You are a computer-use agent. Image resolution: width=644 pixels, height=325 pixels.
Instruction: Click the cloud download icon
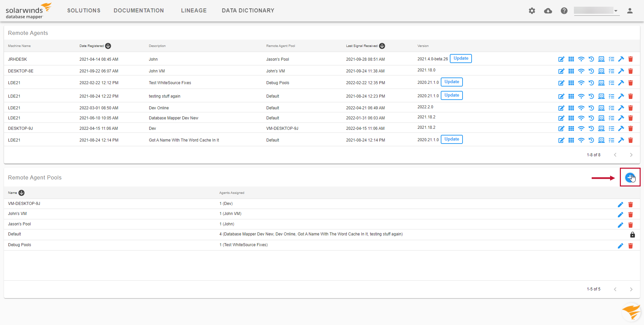point(548,11)
